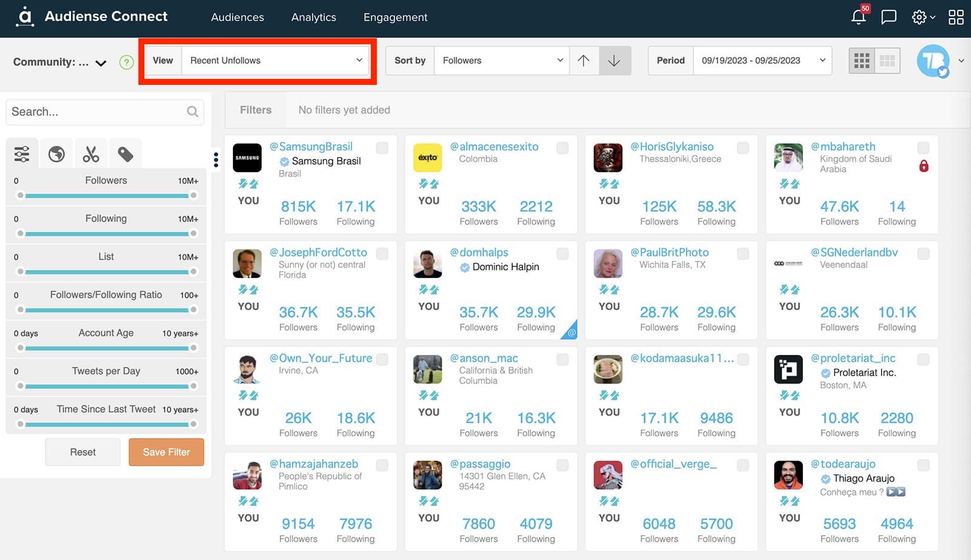
Task: Click the @hamzajahanzeb profile photo
Action: coord(247,475)
